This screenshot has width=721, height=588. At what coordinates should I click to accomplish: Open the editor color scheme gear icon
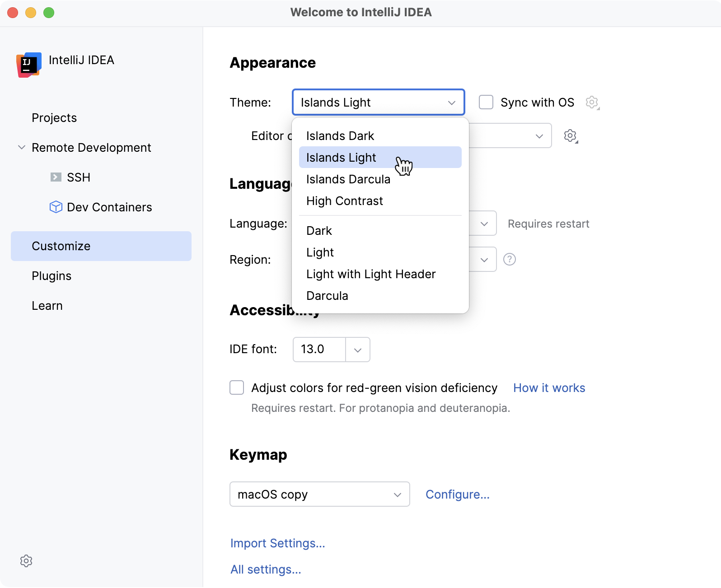[571, 135]
